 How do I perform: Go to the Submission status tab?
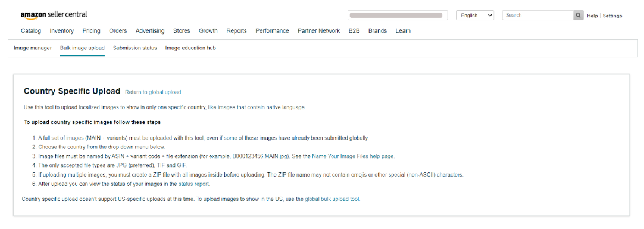tap(135, 48)
